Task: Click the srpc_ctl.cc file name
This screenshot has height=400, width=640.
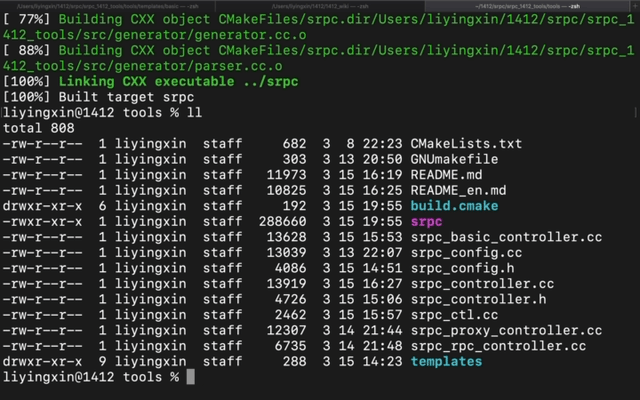Action: [454, 315]
